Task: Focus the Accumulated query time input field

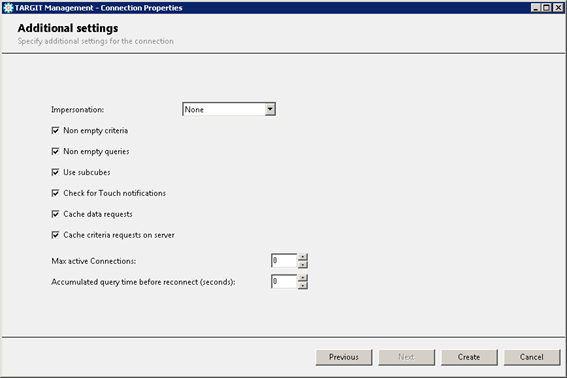Action: [x=284, y=282]
